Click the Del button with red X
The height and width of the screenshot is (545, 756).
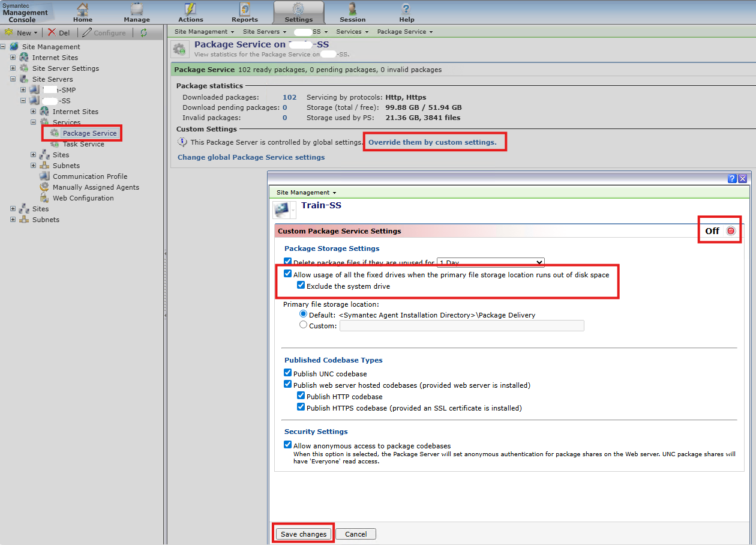point(59,32)
